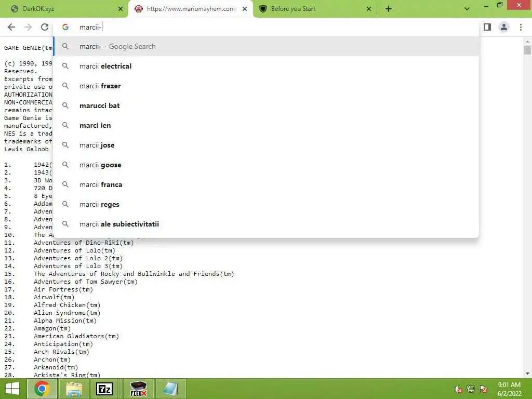Click the forward navigation arrow
The width and height of the screenshot is (532, 399).
[x=28, y=27]
